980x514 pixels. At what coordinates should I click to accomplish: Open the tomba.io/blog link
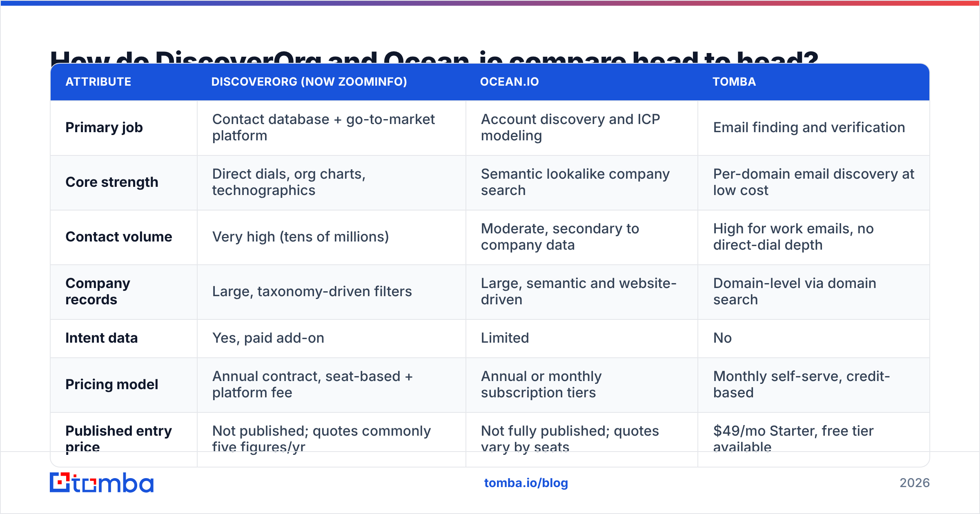[526, 483]
